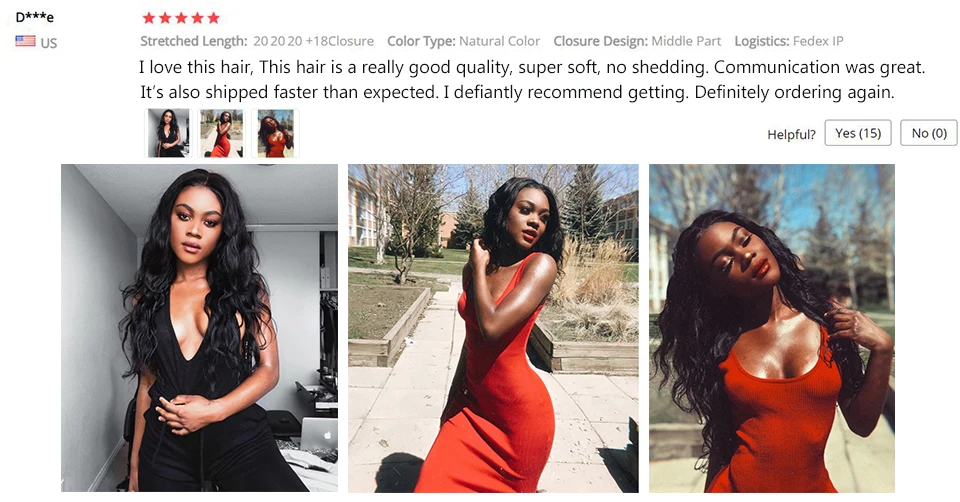Click the Stretched Length specification text
This screenshot has width=960, height=502.
tap(257, 41)
